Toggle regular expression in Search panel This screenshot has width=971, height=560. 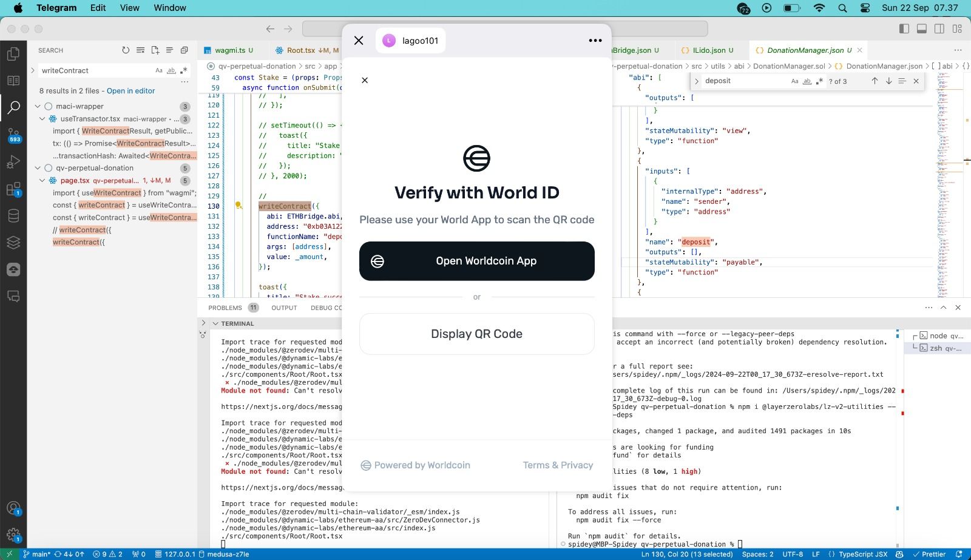tap(183, 70)
